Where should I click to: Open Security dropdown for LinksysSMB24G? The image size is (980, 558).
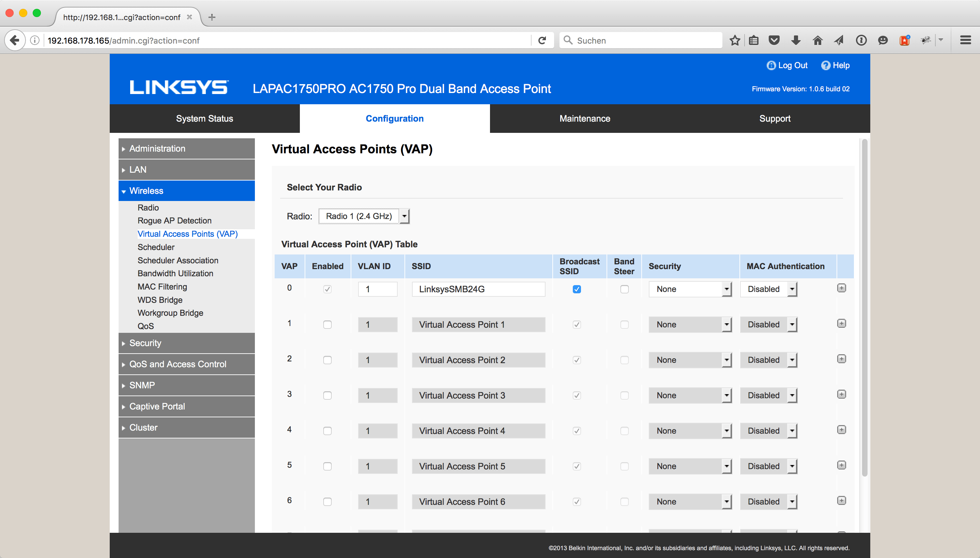click(690, 289)
